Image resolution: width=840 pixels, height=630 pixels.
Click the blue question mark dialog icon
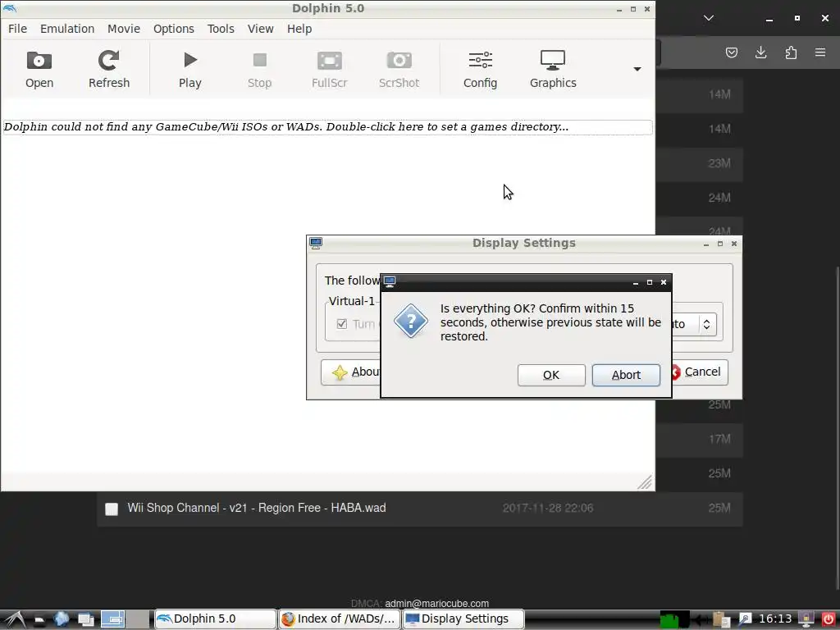[x=411, y=321]
